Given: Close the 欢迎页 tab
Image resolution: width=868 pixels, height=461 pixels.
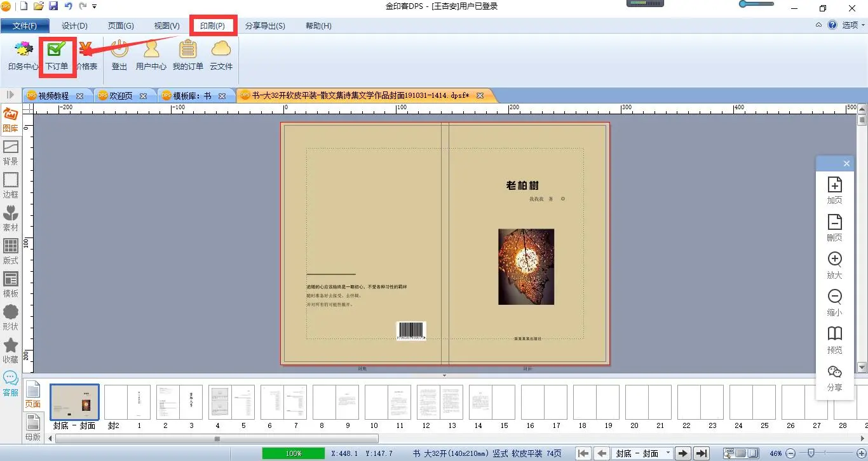Looking at the screenshot, I should point(143,96).
